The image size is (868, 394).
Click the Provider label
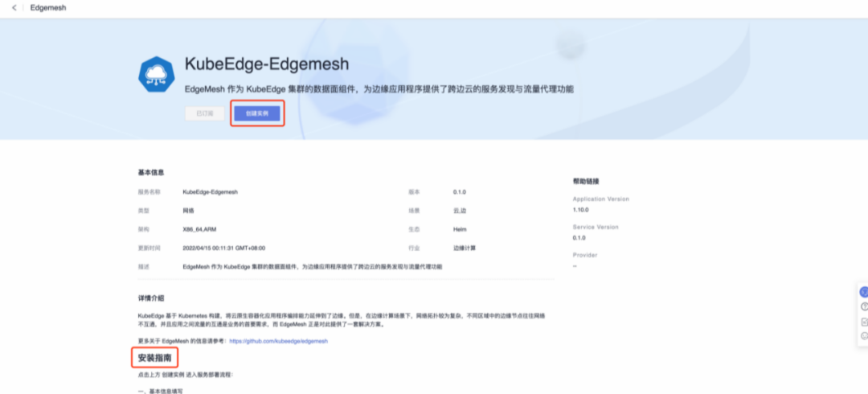click(x=585, y=256)
